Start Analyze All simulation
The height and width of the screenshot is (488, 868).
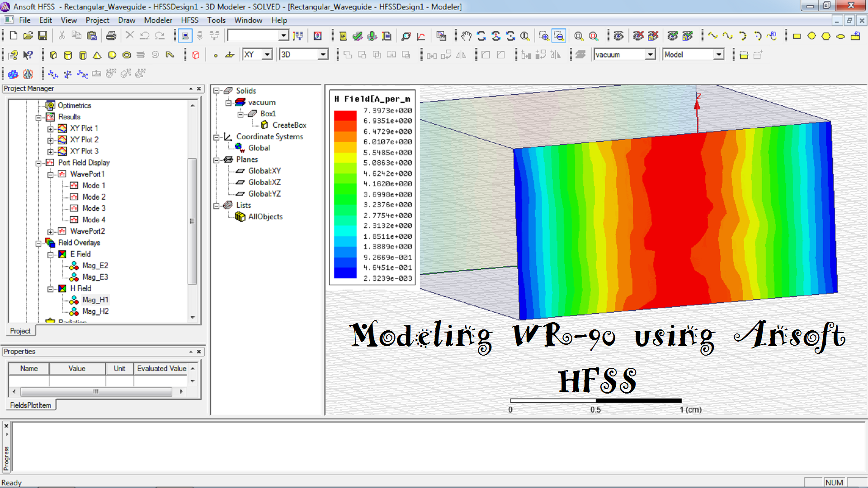[372, 36]
